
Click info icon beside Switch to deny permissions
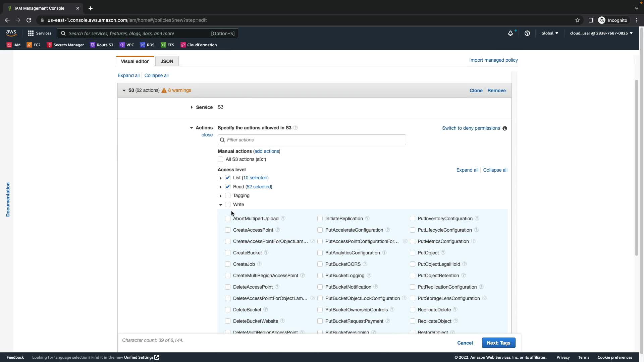[505, 128]
